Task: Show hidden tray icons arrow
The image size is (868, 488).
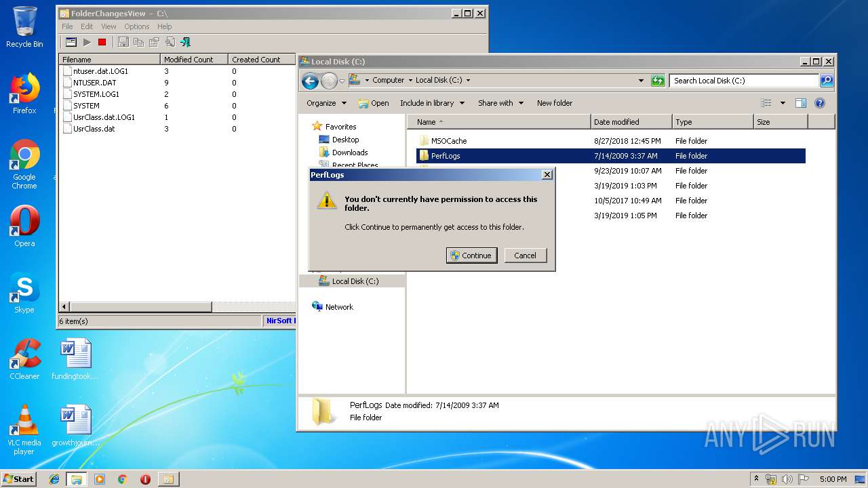Action: coord(756,479)
